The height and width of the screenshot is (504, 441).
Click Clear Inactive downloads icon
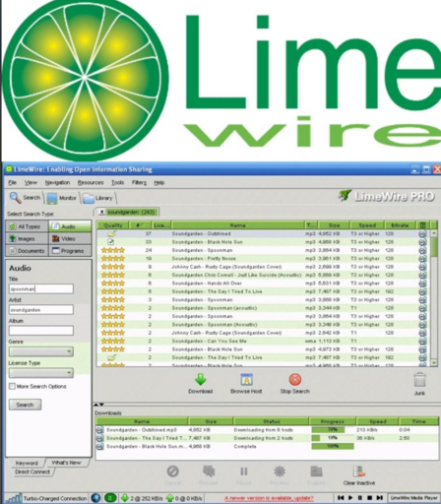pyautogui.click(x=359, y=472)
